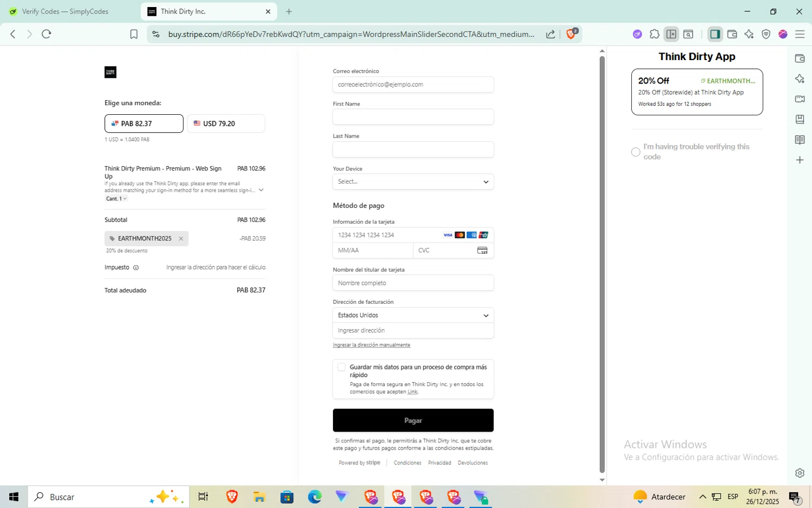Open the Condiciones footer link
The height and width of the screenshot is (508, 812).
click(x=408, y=463)
